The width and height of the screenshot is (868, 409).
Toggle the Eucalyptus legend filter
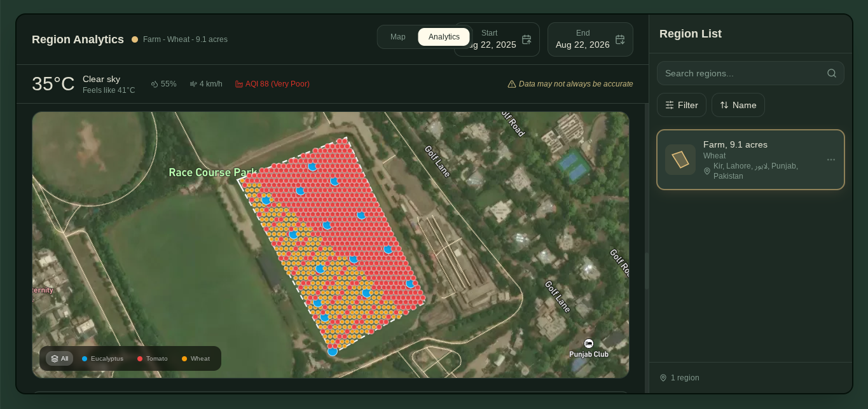pos(102,359)
